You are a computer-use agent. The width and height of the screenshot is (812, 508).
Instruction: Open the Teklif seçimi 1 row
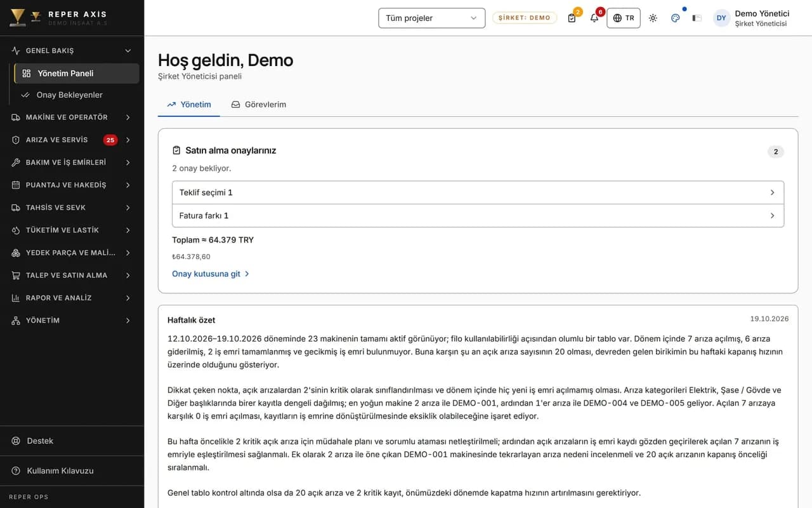click(x=478, y=192)
